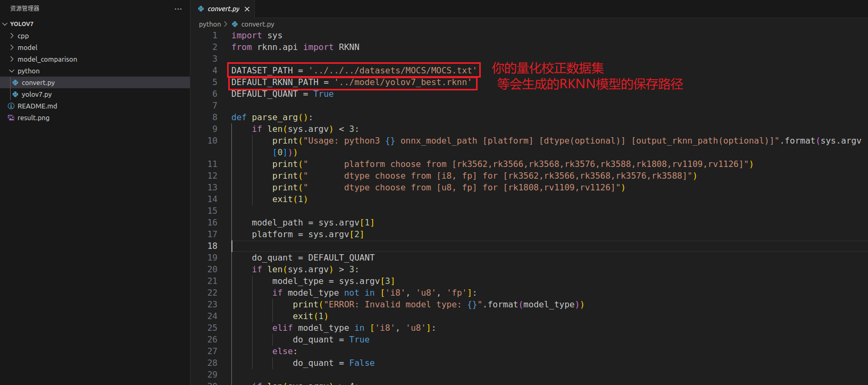Click 'model_type = sys.argv[3]' line
868x385 pixels.
pyautogui.click(x=333, y=281)
